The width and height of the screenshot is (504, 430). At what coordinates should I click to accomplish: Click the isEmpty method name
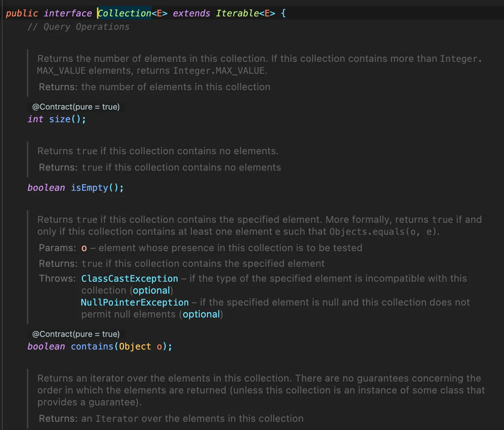(x=89, y=188)
